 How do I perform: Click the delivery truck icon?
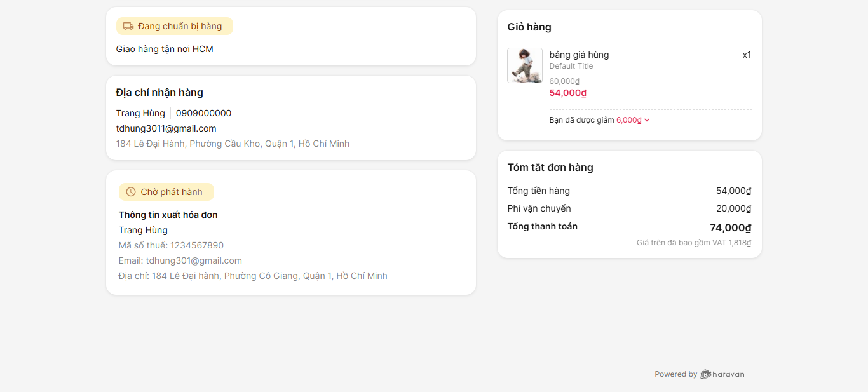(x=128, y=26)
